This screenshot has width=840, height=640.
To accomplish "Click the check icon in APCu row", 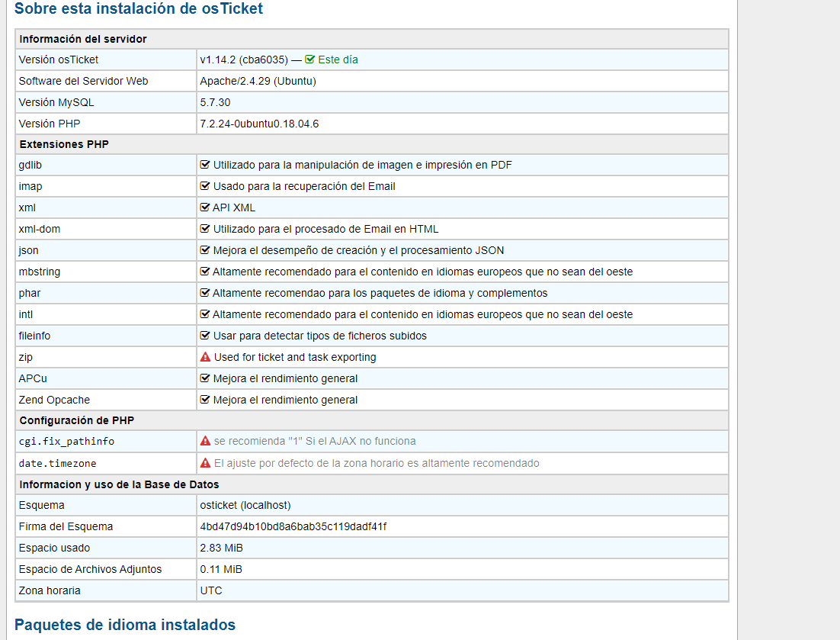I will 205,378.
